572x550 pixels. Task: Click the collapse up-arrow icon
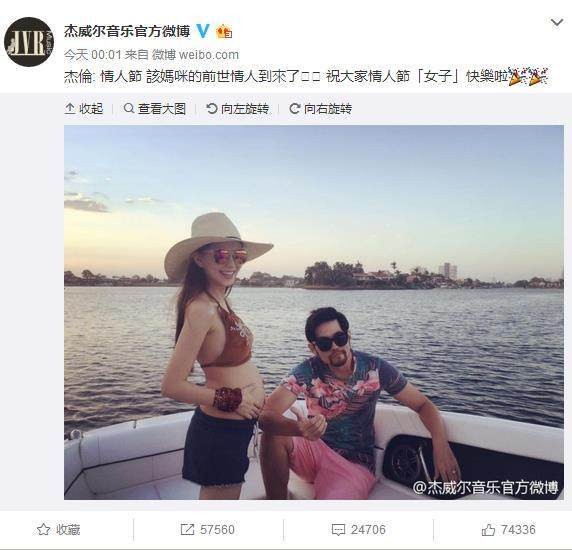click(70, 109)
